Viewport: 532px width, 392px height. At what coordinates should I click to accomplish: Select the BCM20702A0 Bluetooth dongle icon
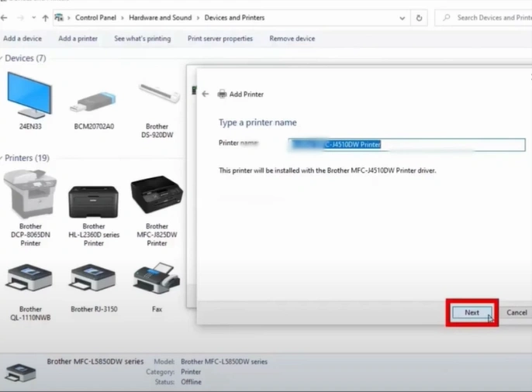94,101
